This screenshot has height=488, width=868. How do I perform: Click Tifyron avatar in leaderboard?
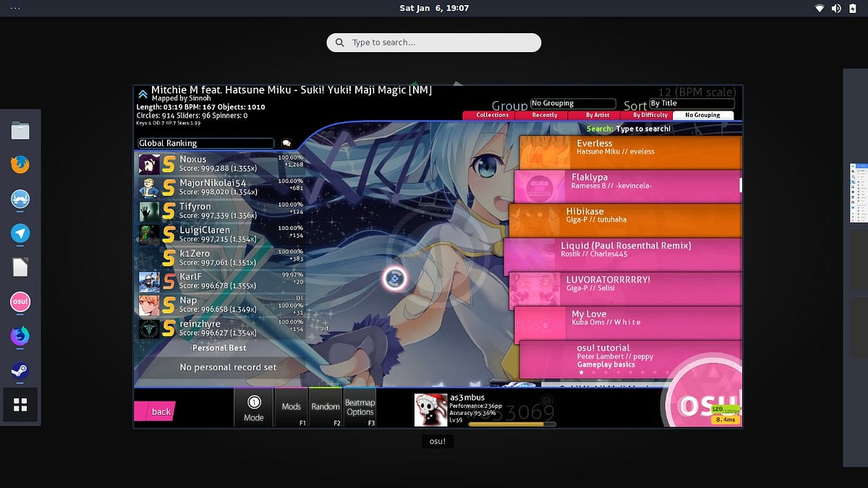point(149,211)
